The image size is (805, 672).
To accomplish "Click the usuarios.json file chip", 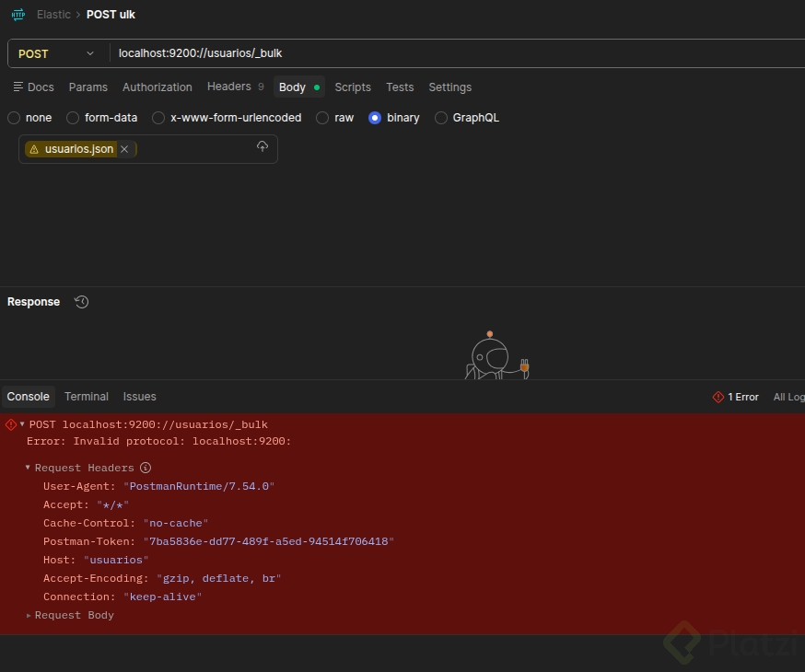I will [x=79, y=149].
